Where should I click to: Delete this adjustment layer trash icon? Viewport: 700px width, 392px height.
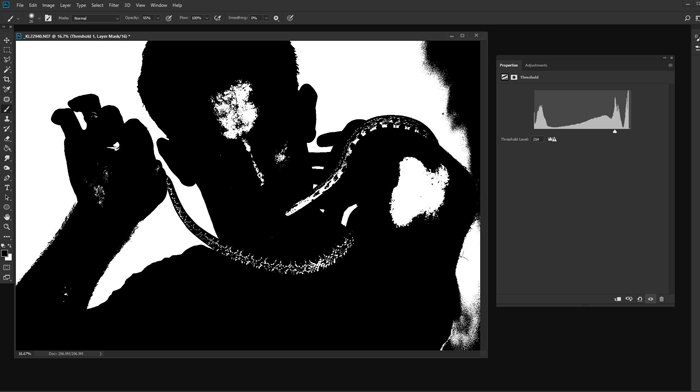[x=662, y=299]
